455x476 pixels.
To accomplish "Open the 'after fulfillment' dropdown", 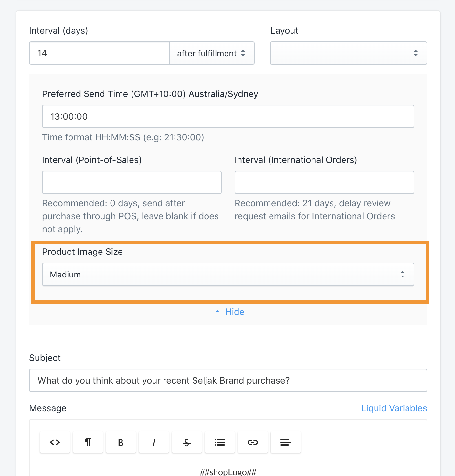I will 212,53.
